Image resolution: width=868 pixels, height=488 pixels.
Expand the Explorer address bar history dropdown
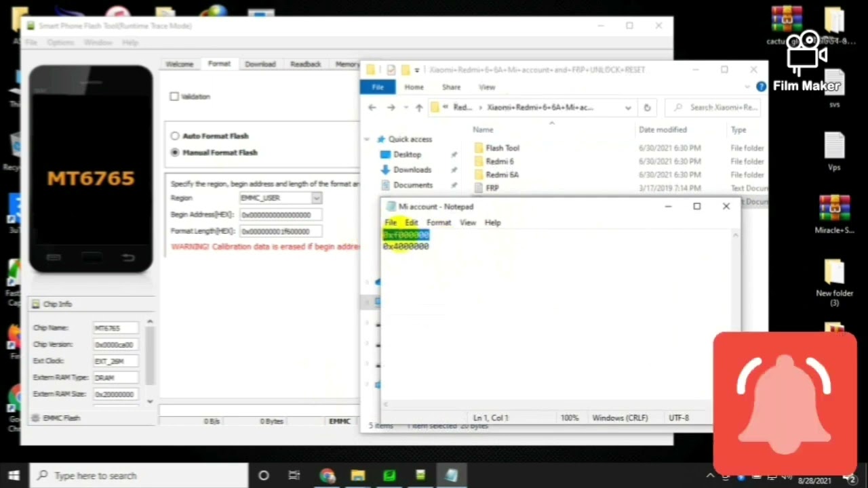[x=628, y=107]
